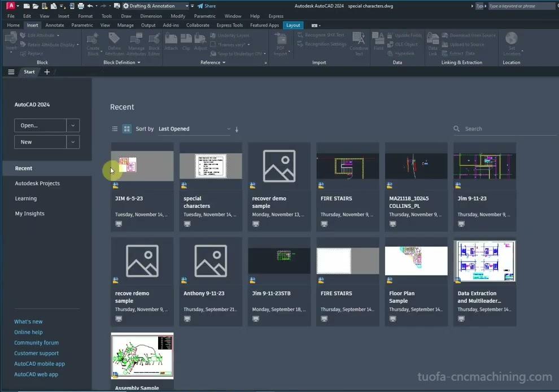Screen dimensions: 559x392
Task: Open the Floor Plan Sample thumbnail
Action: pyautogui.click(x=416, y=261)
